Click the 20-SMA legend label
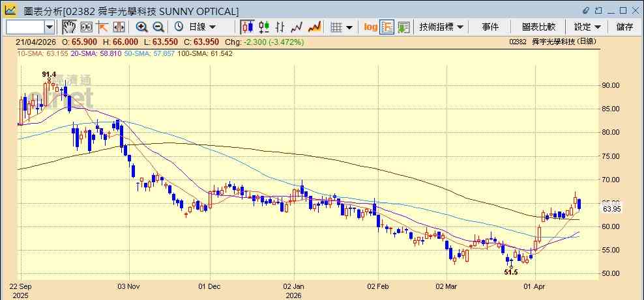 click(96, 54)
